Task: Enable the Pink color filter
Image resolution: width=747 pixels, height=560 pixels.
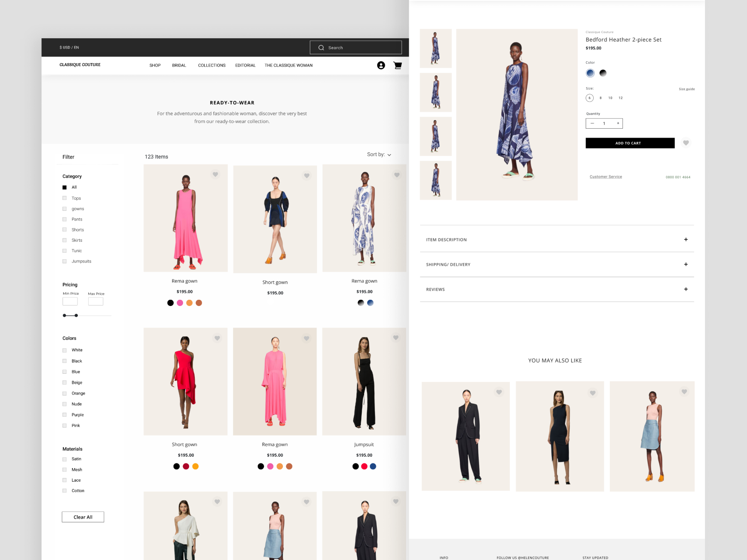Action: coord(65,426)
